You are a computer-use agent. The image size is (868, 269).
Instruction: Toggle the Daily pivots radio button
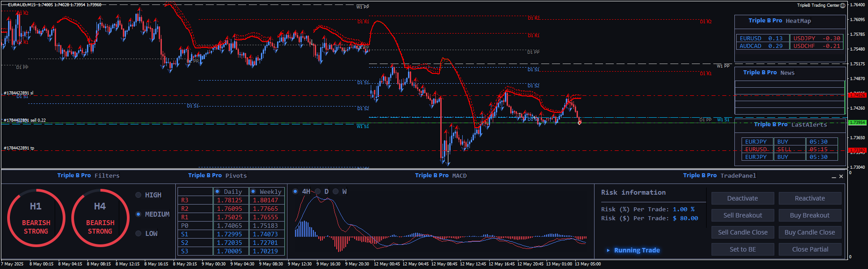pos(217,192)
